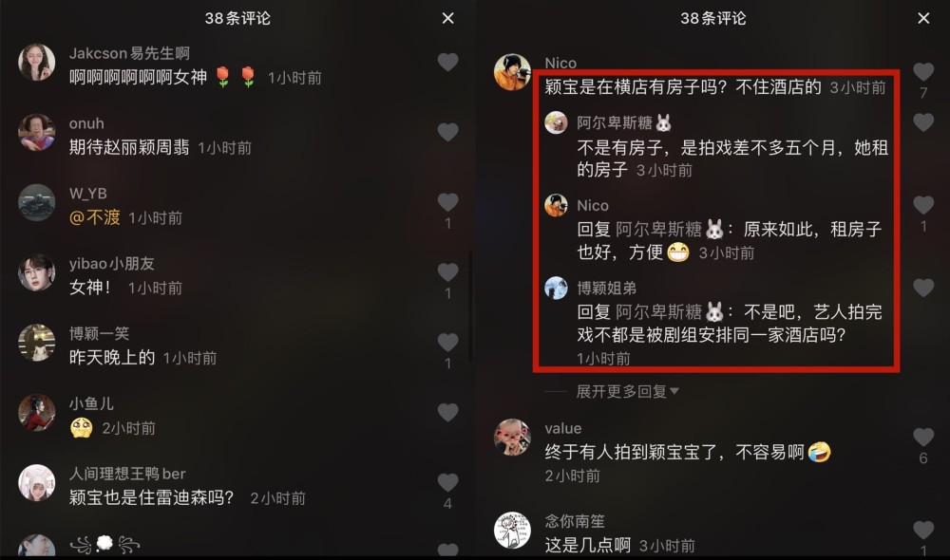The width and height of the screenshot is (950, 560).
Task: Like onuh's comment about 赵丽颖周翡
Action: tap(447, 132)
